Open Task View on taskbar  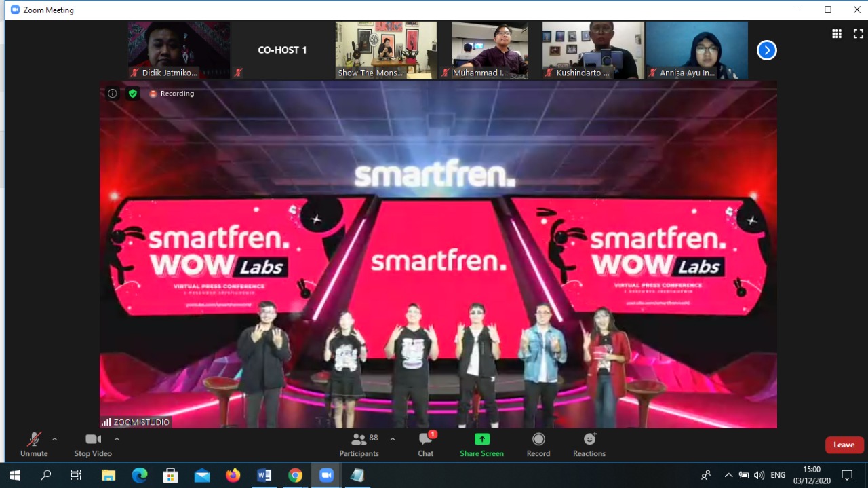(x=77, y=475)
